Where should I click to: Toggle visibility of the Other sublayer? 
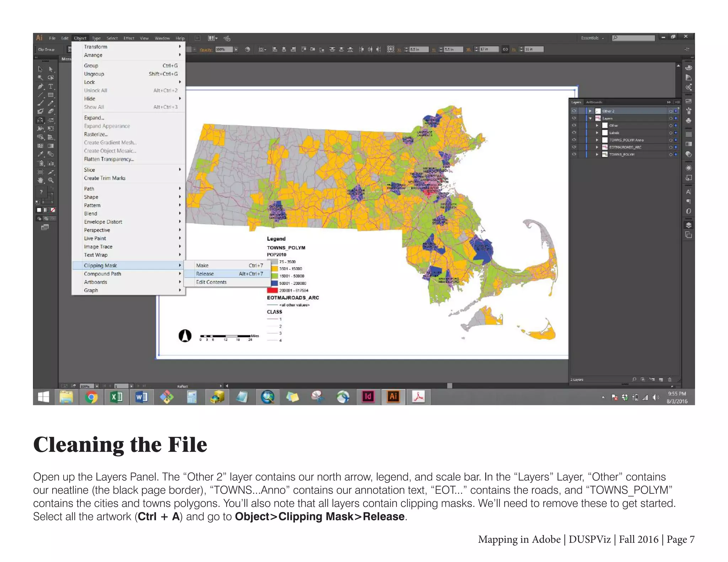(x=574, y=125)
